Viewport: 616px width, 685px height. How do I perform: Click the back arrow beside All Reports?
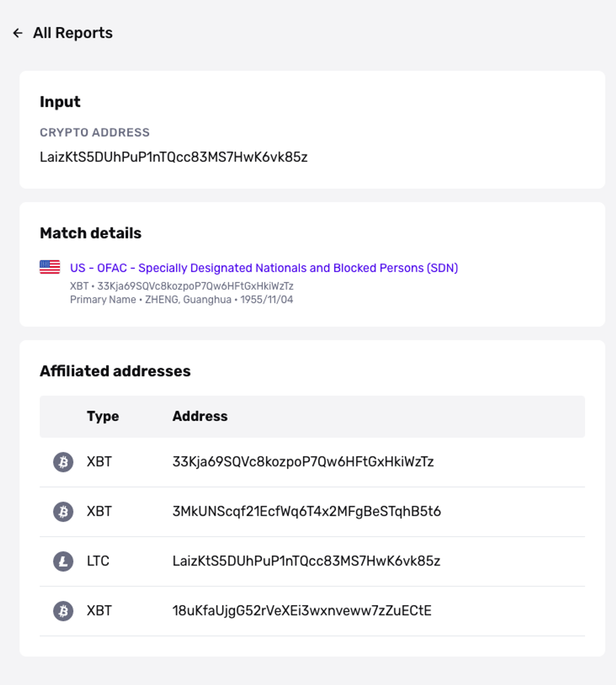(x=18, y=33)
